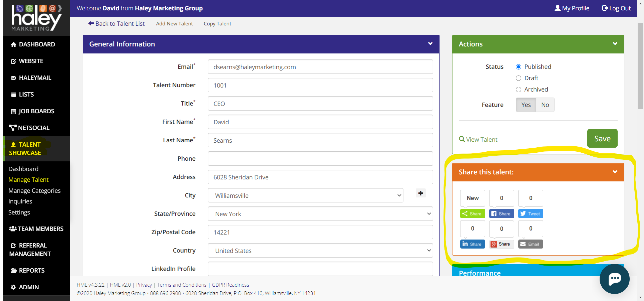The width and height of the screenshot is (644, 301).
Task: Click Copy Talent
Action: [x=217, y=23]
